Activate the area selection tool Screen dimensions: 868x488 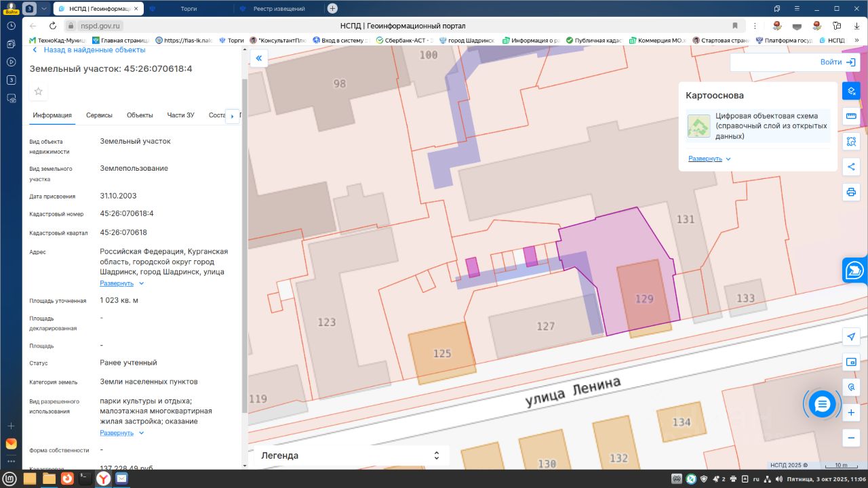(x=851, y=142)
